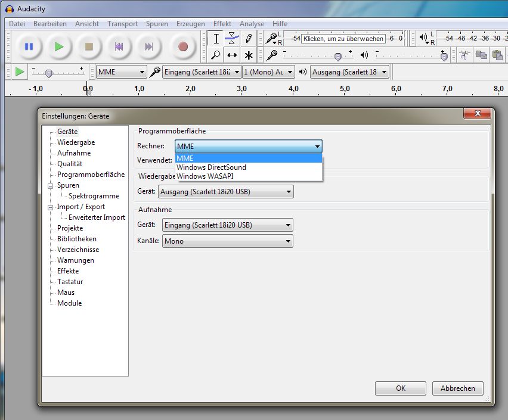Start playback with the large Play button
Viewport: 508px width, 420px height.
(x=59, y=46)
